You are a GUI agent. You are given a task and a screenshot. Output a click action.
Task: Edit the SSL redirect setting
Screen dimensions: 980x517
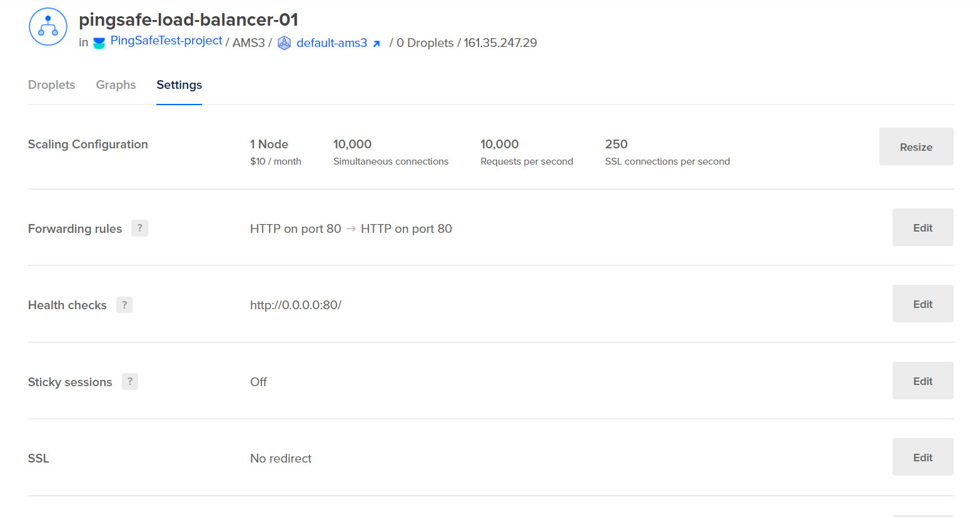(922, 458)
